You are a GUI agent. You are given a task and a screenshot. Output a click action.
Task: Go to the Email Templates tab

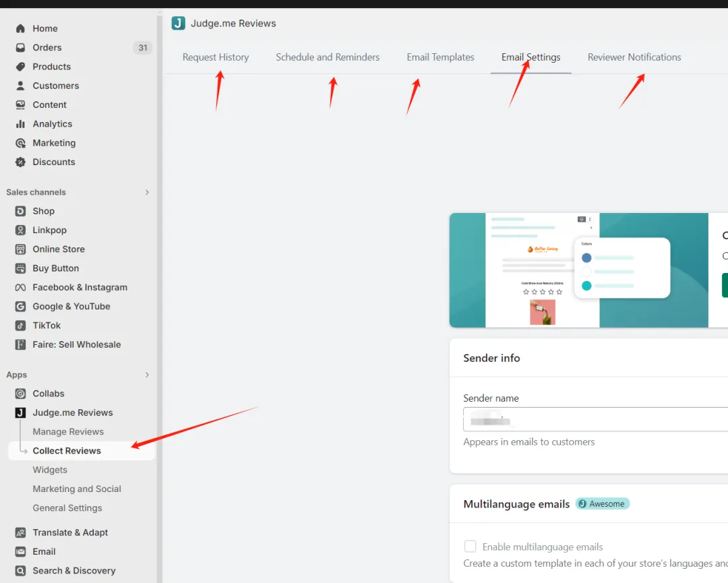pos(441,57)
